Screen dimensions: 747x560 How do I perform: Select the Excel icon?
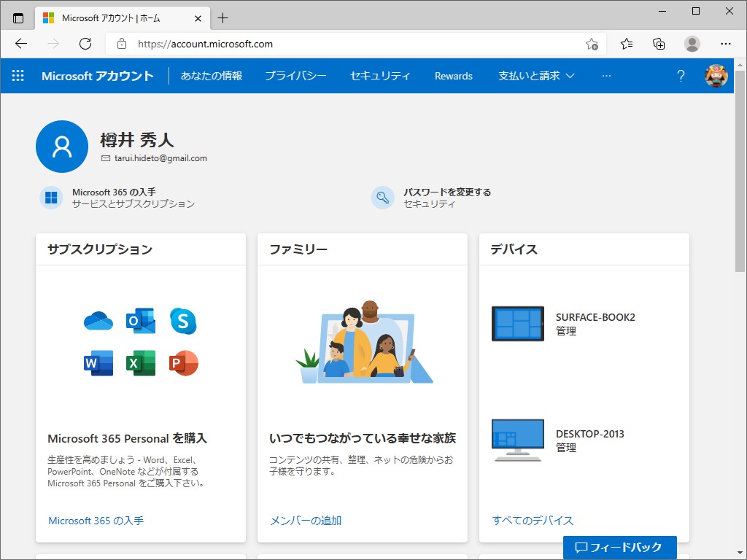tap(140, 363)
